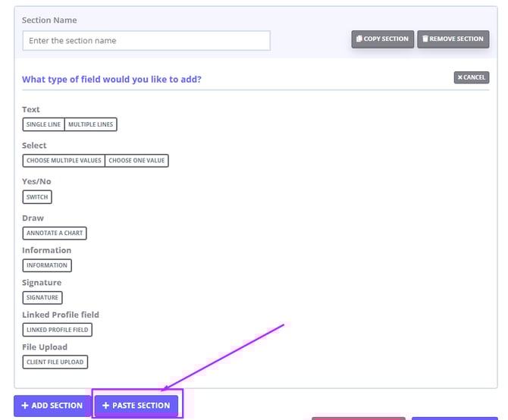Add a Yes/No Switch field

click(x=37, y=197)
